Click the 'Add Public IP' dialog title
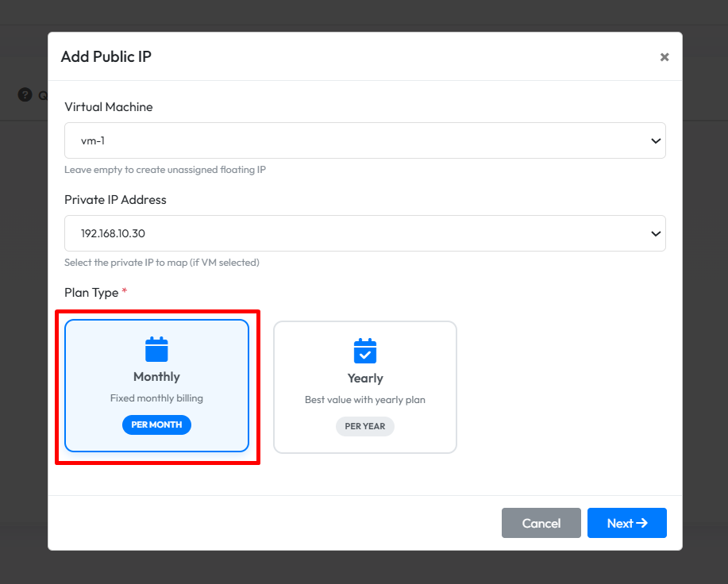The width and height of the screenshot is (728, 584). click(x=106, y=56)
